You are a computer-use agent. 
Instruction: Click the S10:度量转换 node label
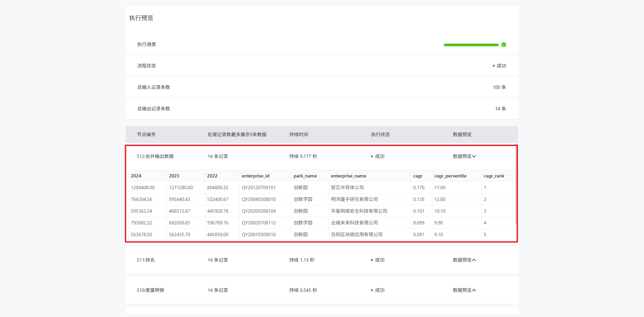pos(150,290)
